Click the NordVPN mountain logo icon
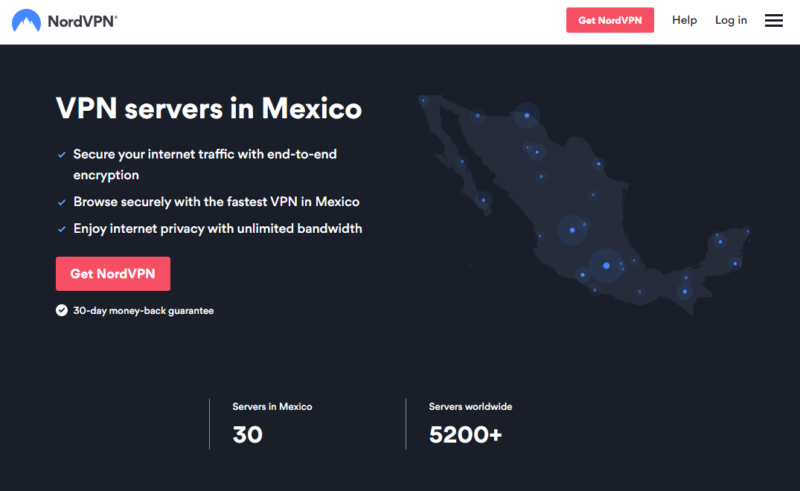 point(26,20)
